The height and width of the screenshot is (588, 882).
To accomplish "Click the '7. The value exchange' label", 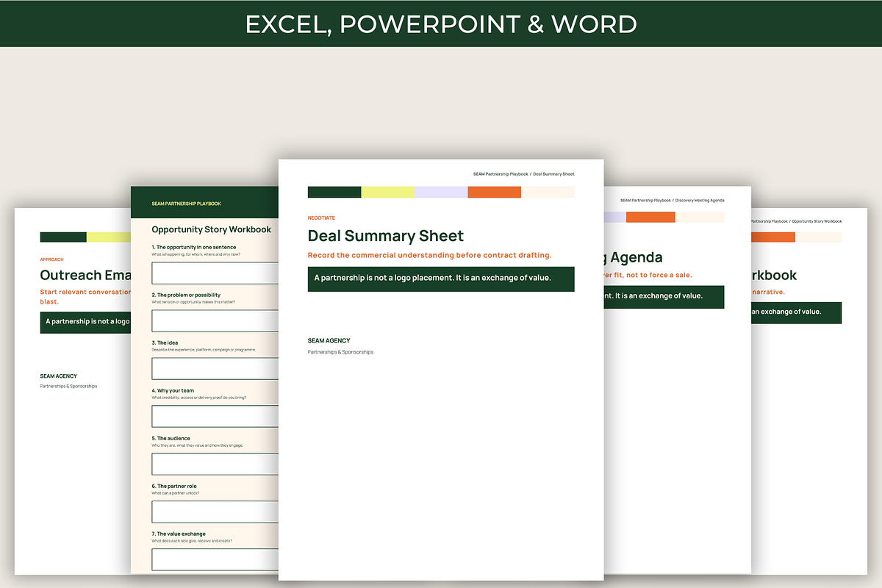I will (x=179, y=534).
